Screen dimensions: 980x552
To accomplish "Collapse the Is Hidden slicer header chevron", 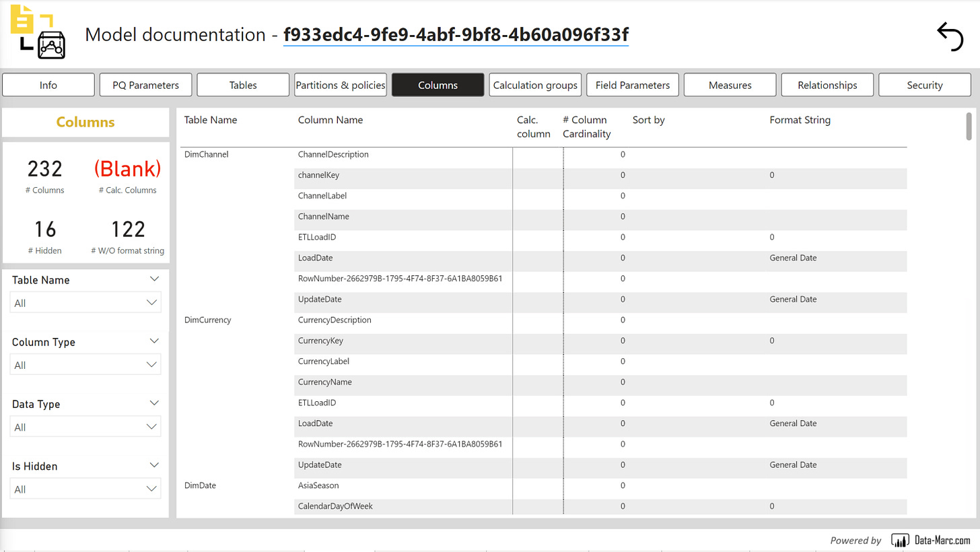I will tap(154, 464).
